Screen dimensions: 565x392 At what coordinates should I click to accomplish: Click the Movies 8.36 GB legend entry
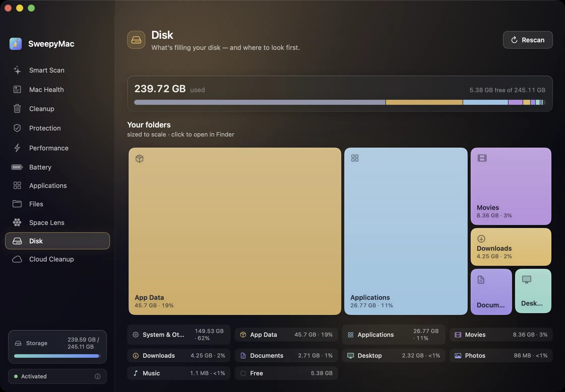pos(501,335)
